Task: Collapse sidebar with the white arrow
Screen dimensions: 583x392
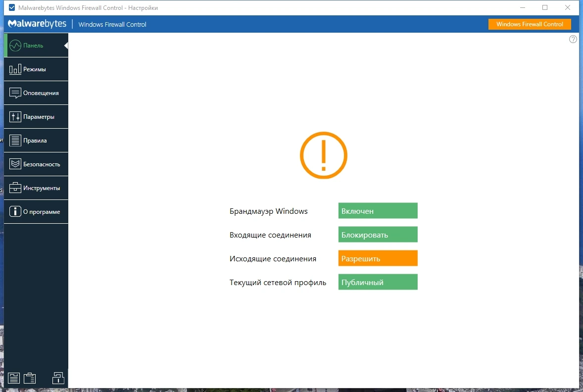Action: coord(66,46)
